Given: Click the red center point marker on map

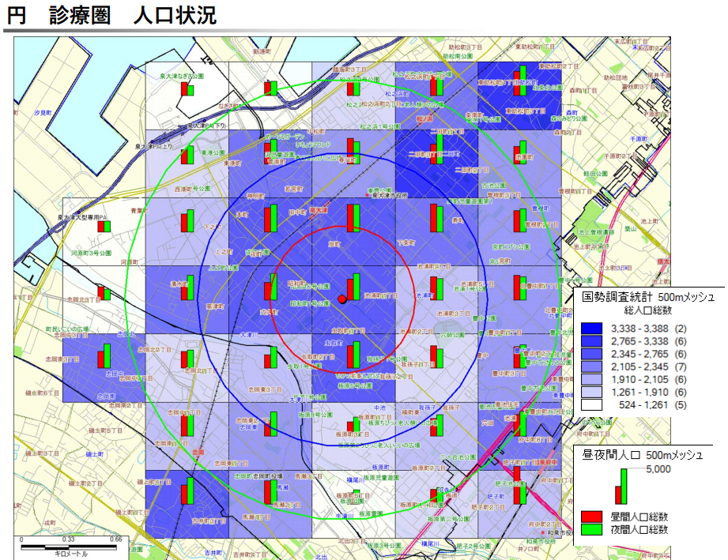Looking at the screenshot, I should [x=342, y=299].
